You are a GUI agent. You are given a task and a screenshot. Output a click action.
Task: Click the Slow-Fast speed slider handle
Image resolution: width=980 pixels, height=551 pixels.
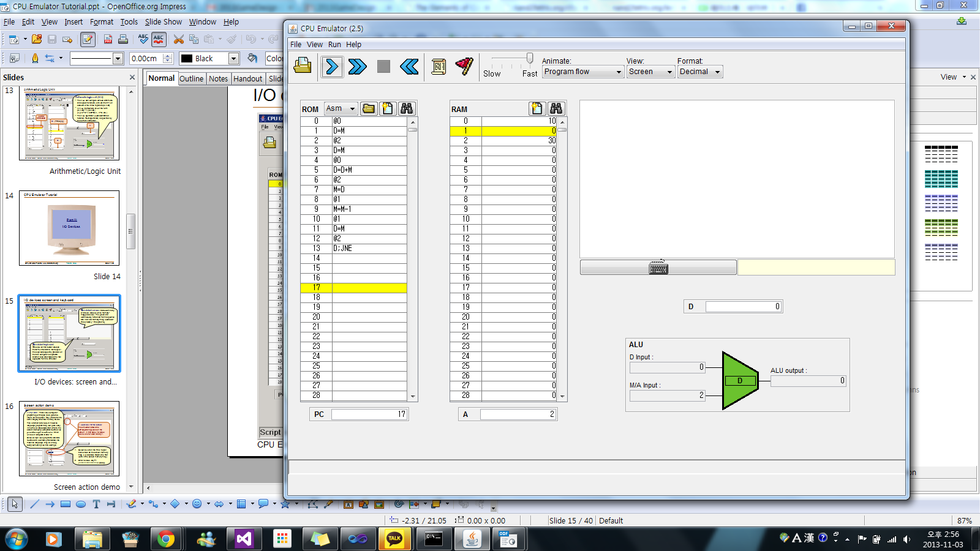point(530,58)
